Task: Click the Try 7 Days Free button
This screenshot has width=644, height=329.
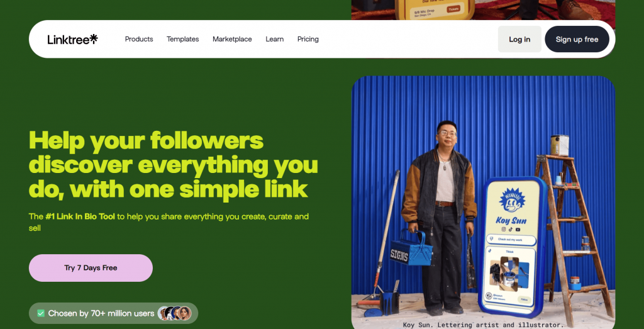Action: pos(91,268)
